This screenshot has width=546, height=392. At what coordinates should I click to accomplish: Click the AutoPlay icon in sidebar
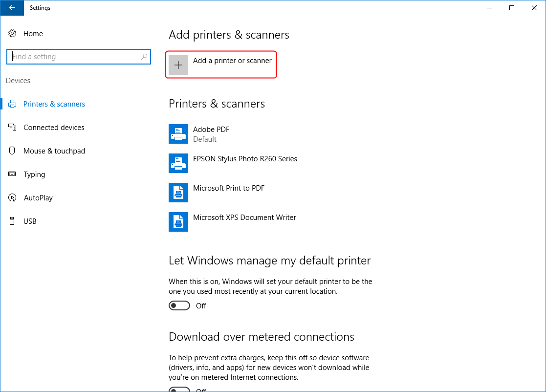(x=12, y=198)
